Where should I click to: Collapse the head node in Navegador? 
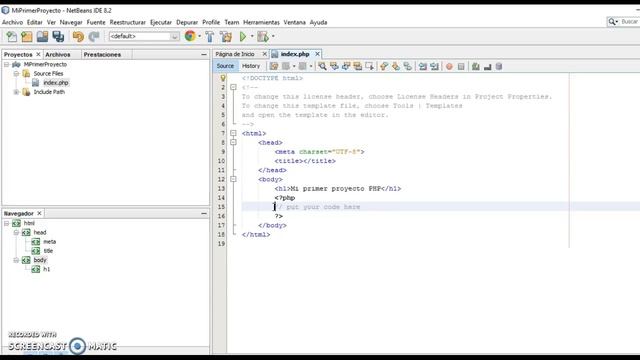16,232
